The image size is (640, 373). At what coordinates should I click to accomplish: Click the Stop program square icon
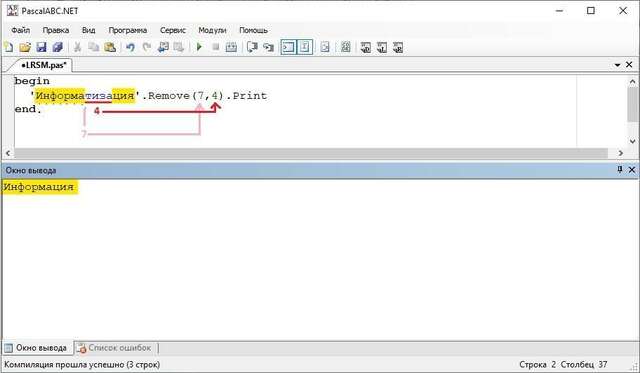pyautogui.click(x=216, y=47)
